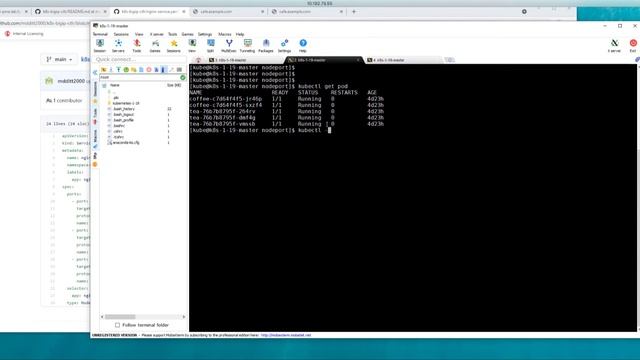
Task: Select the .bash_logout file
Action: 123,115
